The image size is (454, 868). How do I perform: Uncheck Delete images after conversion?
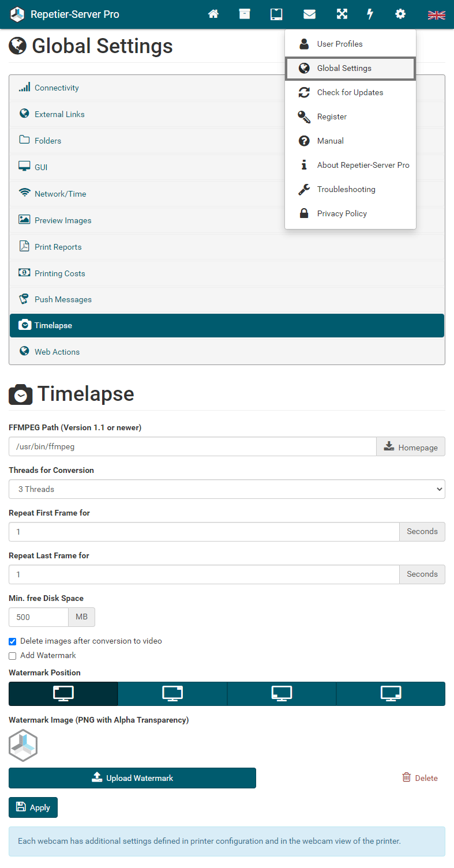click(13, 641)
